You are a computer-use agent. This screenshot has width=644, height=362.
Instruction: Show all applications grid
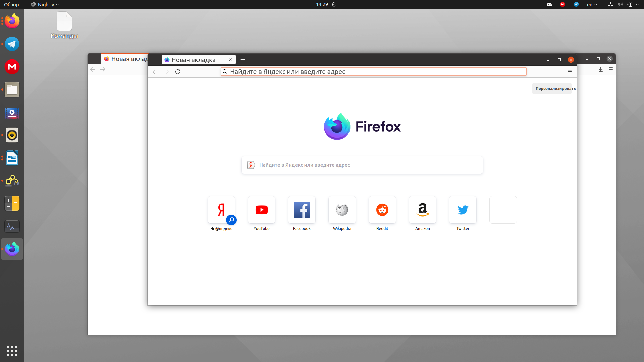pos(12,351)
